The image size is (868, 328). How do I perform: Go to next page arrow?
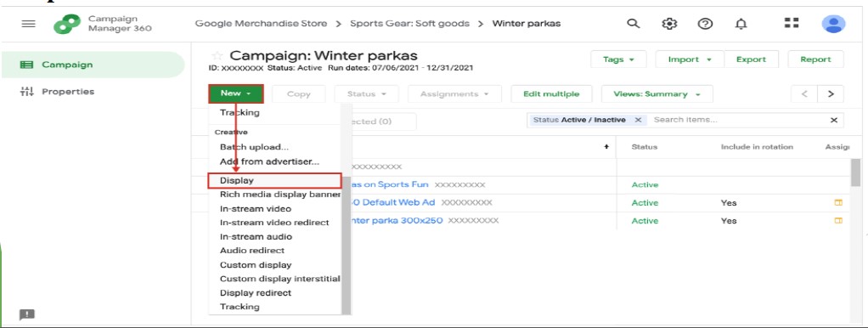(x=831, y=93)
